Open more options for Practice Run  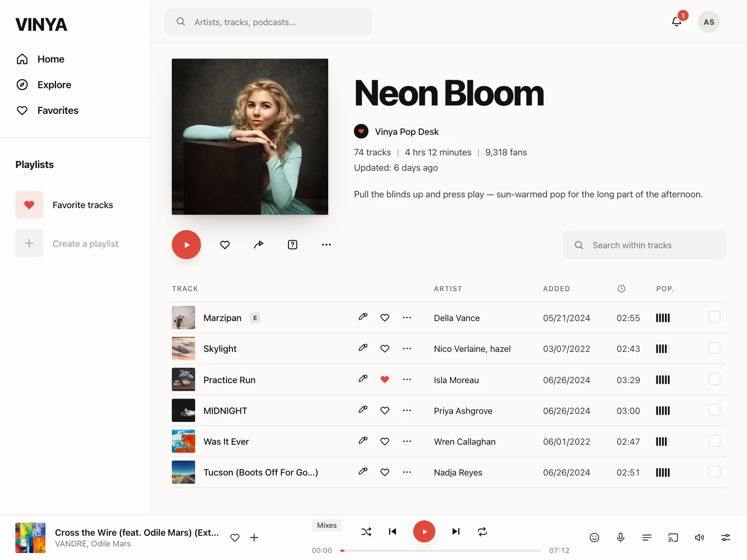(x=407, y=379)
